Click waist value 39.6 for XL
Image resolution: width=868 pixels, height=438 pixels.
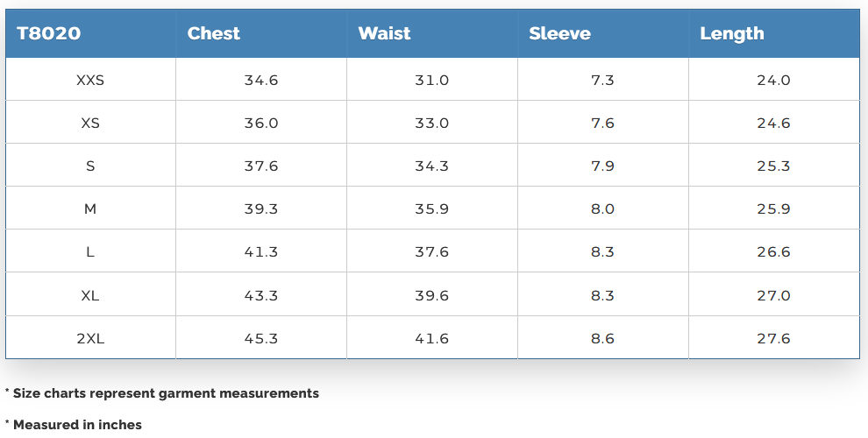[x=432, y=295]
